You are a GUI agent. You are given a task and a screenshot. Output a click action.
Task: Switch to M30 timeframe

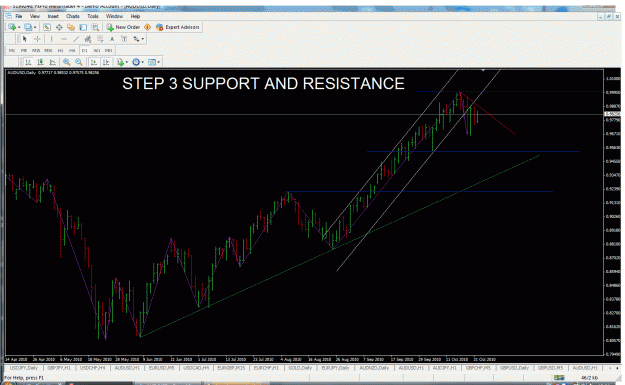click(48, 51)
